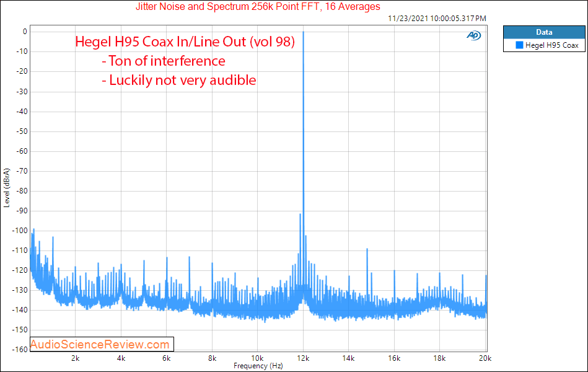Click the "-120" level axis tick
The height and width of the screenshot is (372, 588).
20,270
